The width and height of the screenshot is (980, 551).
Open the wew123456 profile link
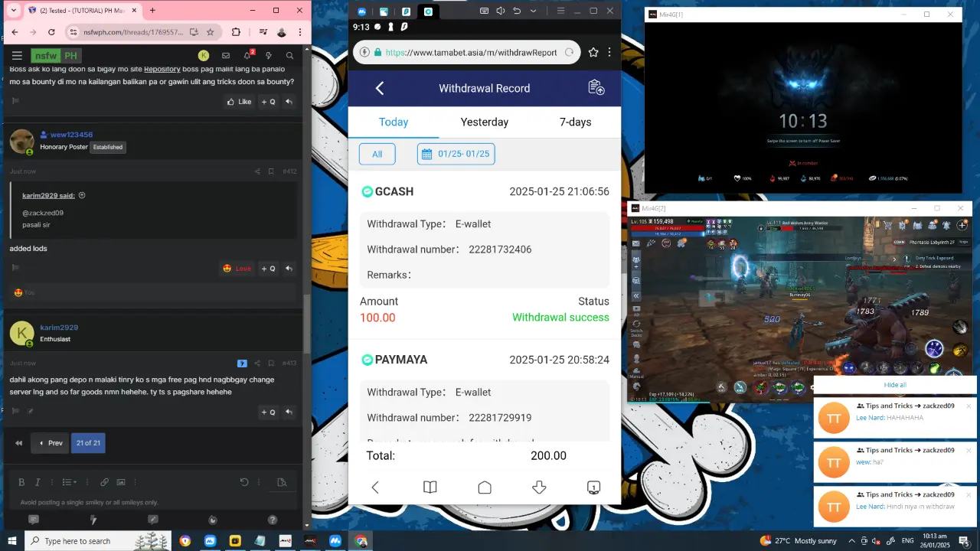(x=71, y=135)
